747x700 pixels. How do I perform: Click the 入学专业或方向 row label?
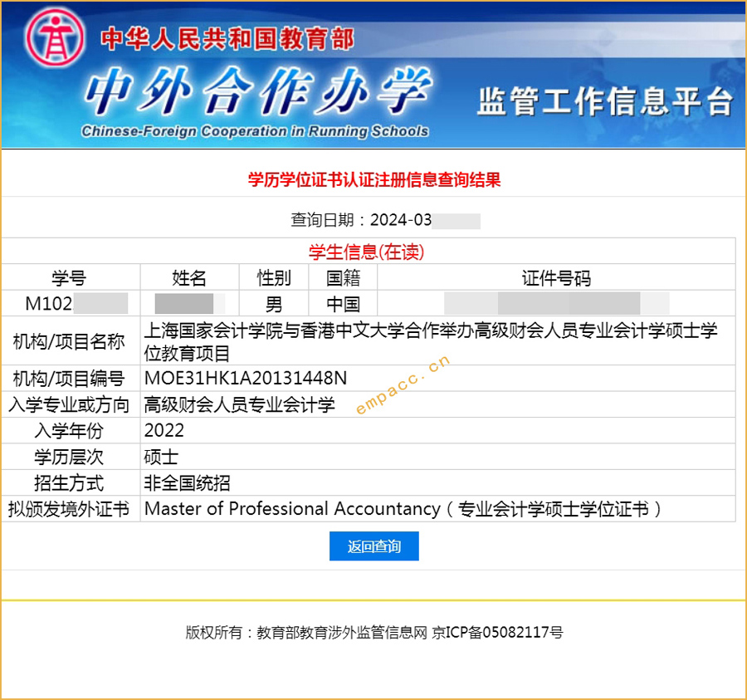click(69, 404)
